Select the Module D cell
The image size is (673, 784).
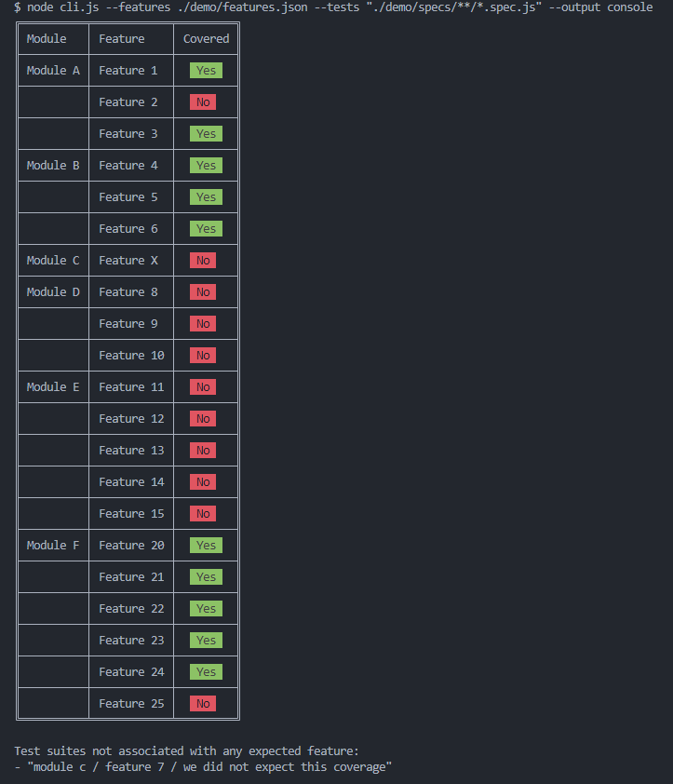coord(53,292)
